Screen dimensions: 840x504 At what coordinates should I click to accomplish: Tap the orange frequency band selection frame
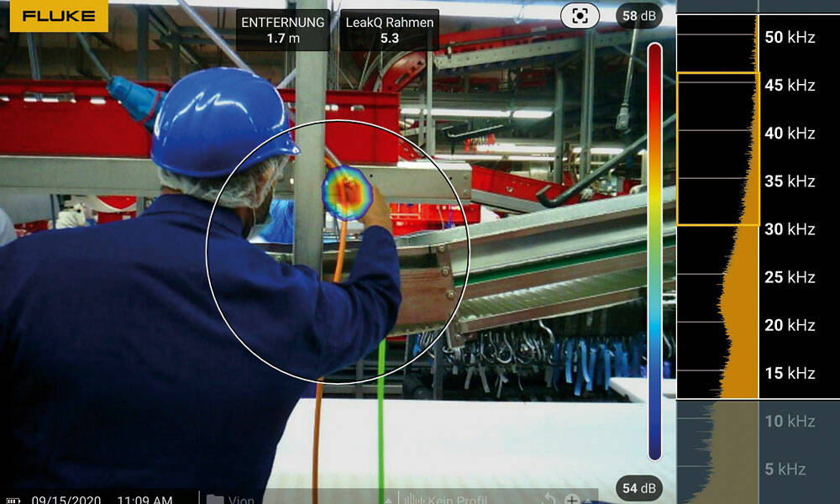(718, 149)
